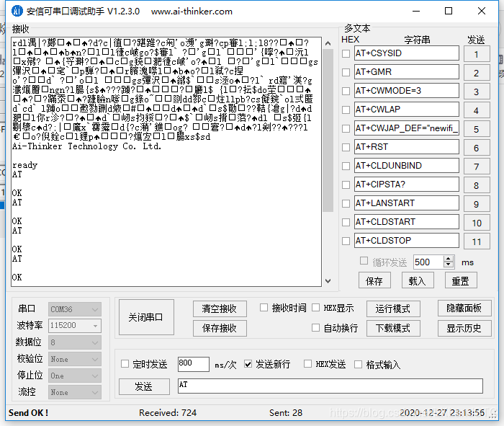Viewport: 504px width, 426px height.
Task: Open the 校验位 parity dropdown
Action: [x=75, y=359]
